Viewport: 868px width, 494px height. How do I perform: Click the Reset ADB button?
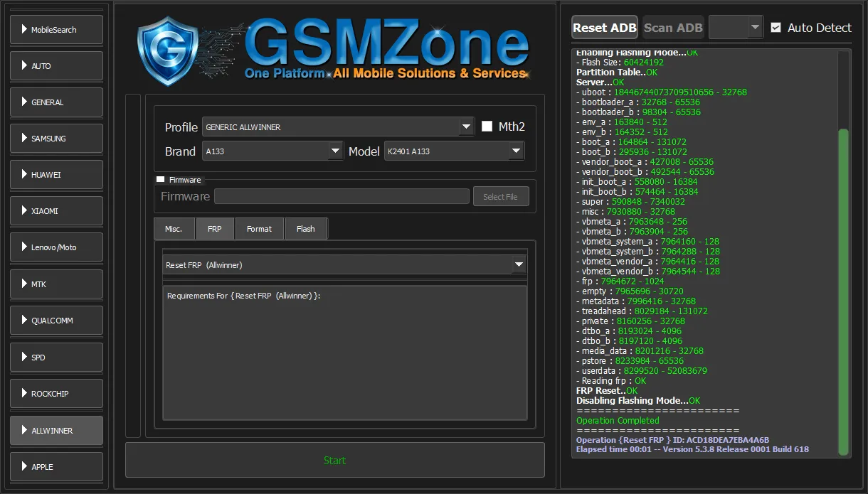pyautogui.click(x=604, y=28)
